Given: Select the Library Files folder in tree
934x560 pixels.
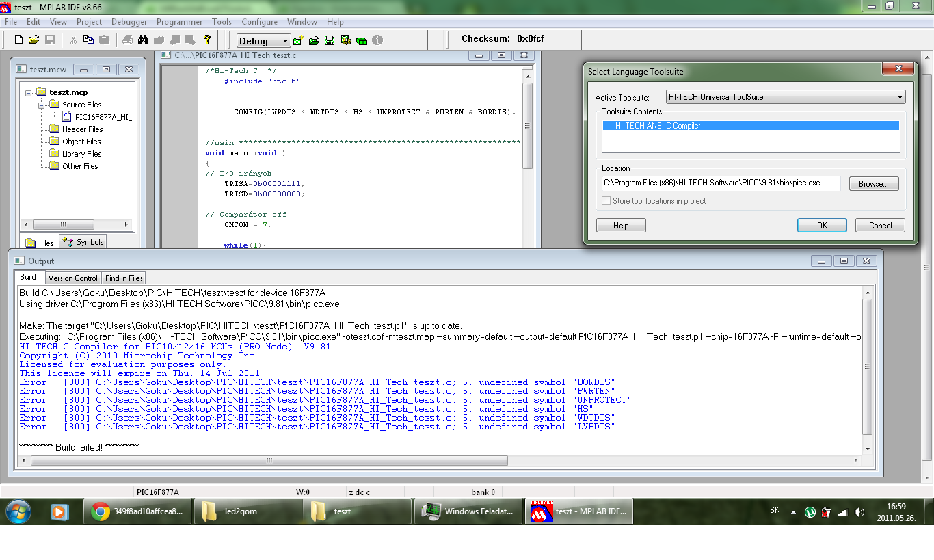Looking at the screenshot, I should tap(81, 154).
